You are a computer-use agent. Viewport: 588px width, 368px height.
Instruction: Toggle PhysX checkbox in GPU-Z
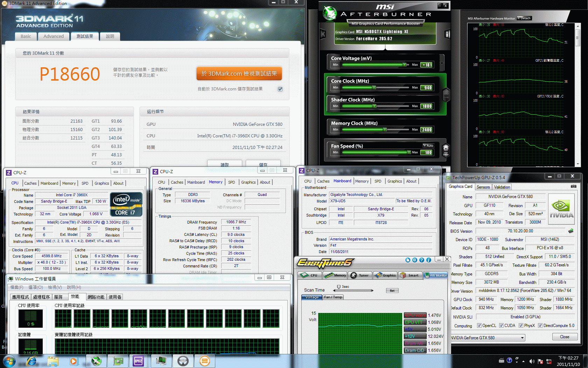521,326
